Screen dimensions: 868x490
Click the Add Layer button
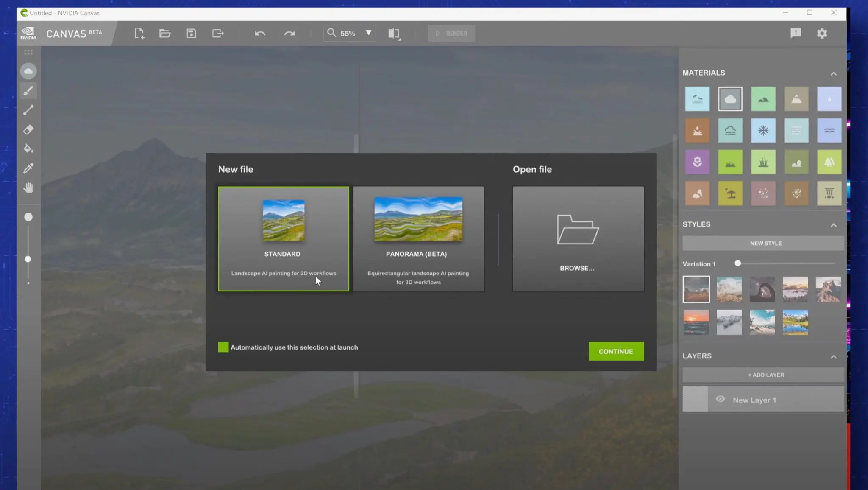click(x=763, y=375)
